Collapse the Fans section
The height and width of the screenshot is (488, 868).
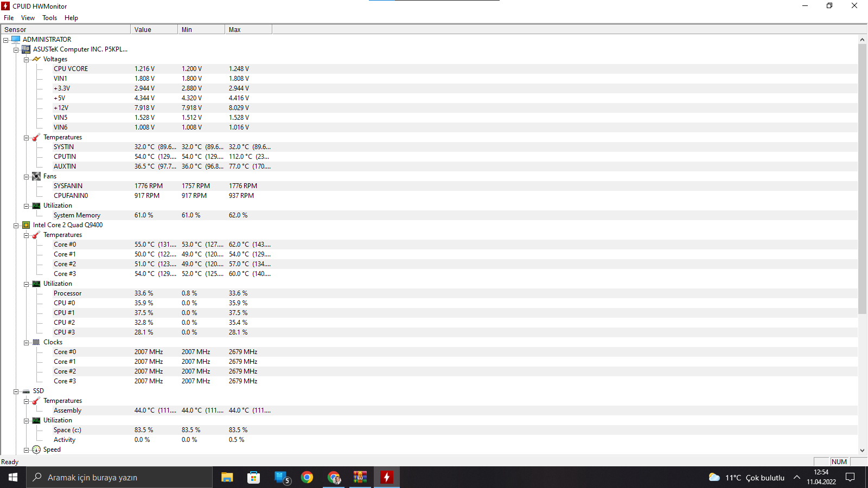click(x=26, y=176)
